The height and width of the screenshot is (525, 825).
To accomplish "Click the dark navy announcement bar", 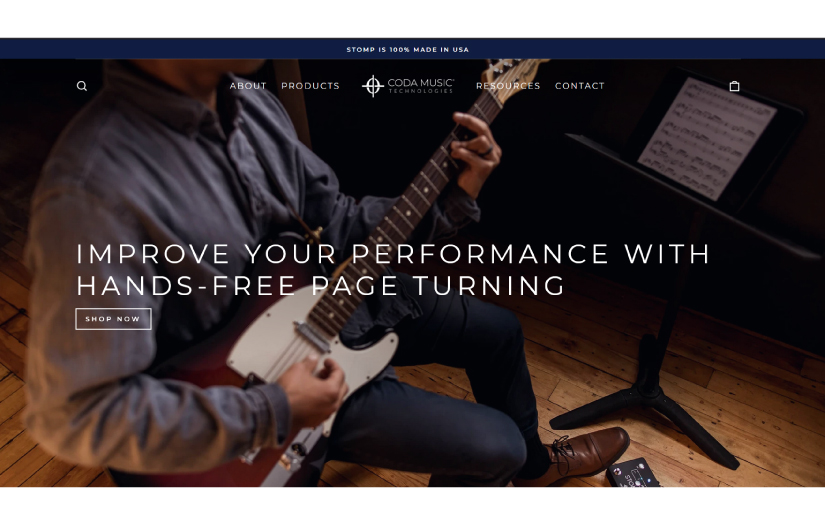I will point(412,48).
